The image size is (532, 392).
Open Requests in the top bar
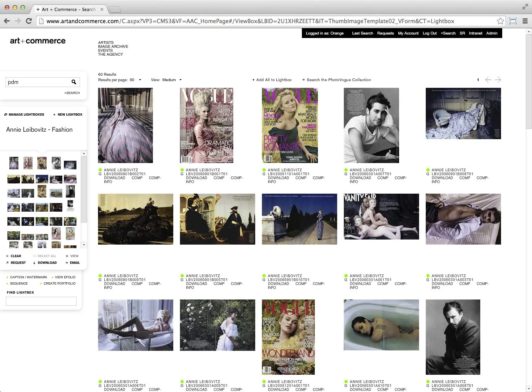tap(385, 33)
